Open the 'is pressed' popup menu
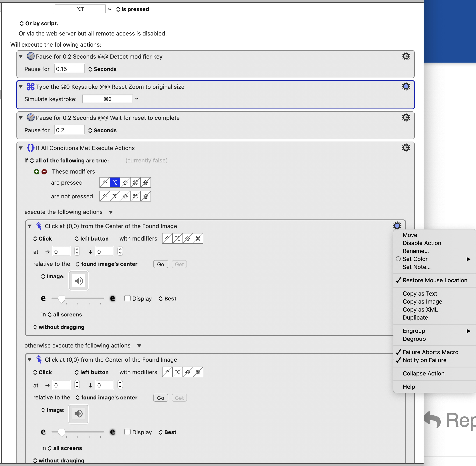Viewport: 476px width, 466px height. click(133, 9)
